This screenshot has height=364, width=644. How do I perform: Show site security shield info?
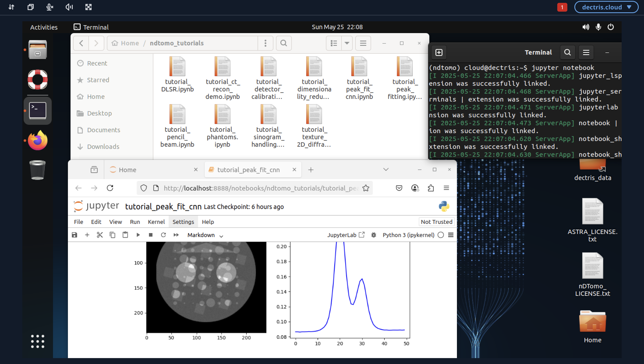(143, 188)
